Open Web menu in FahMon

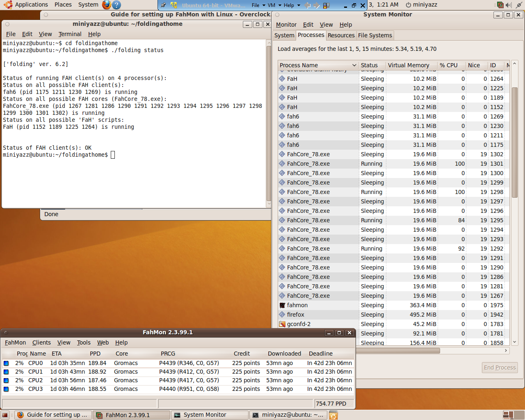pyautogui.click(x=103, y=342)
